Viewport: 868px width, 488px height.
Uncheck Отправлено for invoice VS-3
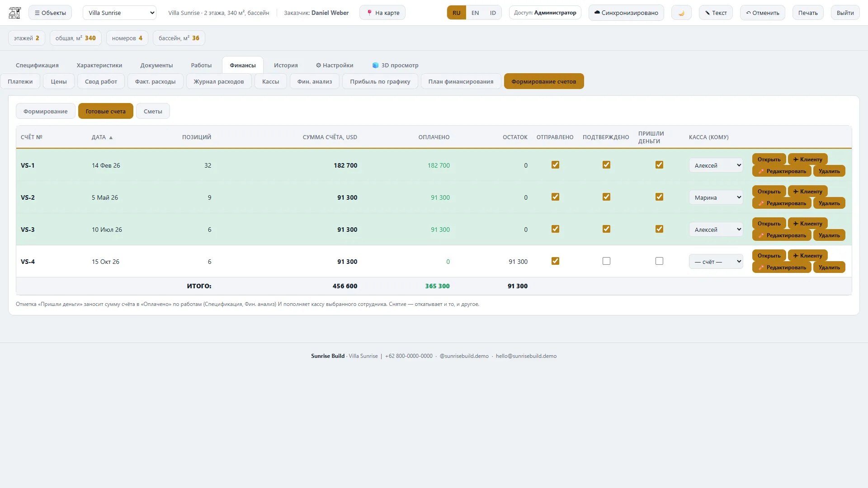[x=555, y=229]
